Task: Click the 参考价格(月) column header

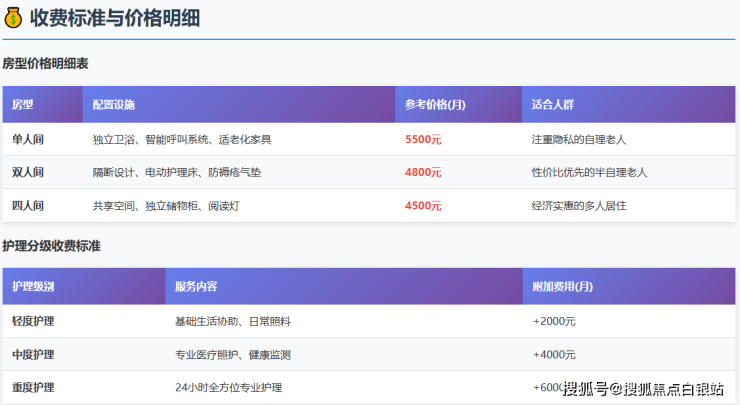Action: coord(435,105)
